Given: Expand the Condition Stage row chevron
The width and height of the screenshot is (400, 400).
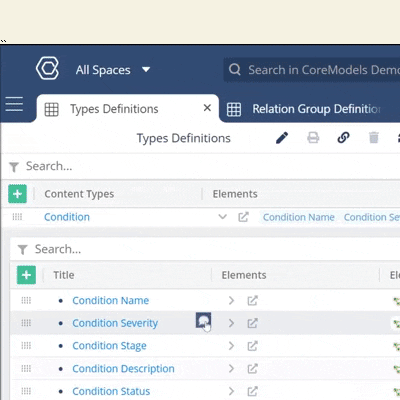Looking at the screenshot, I should (231, 346).
